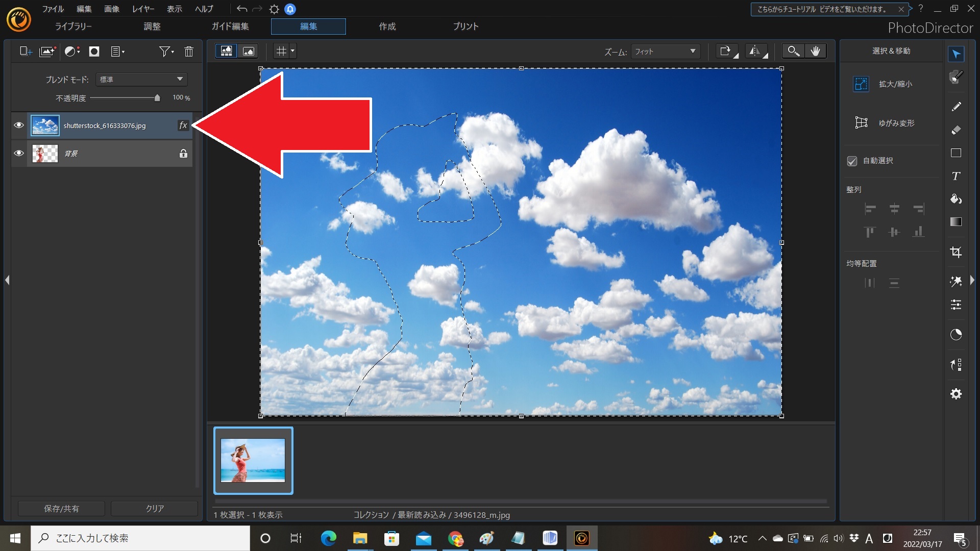Choose the Crop tool
The height and width of the screenshot is (551, 980).
[x=956, y=252]
